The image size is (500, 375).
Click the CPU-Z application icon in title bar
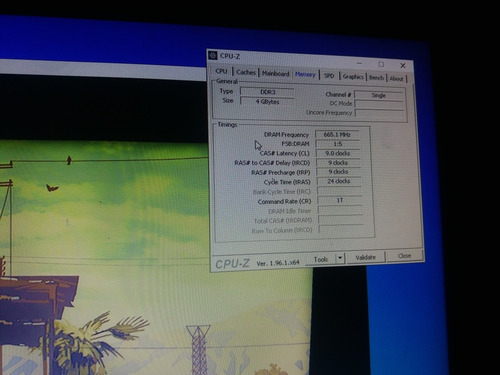click(213, 55)
